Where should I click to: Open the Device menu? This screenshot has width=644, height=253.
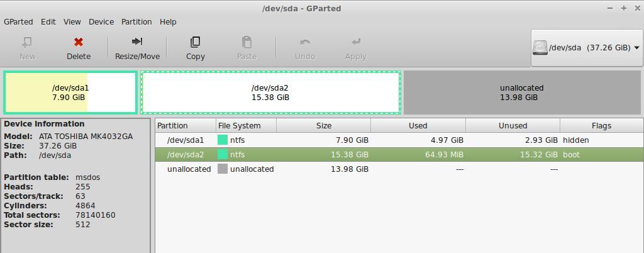[x=101, y=21]
